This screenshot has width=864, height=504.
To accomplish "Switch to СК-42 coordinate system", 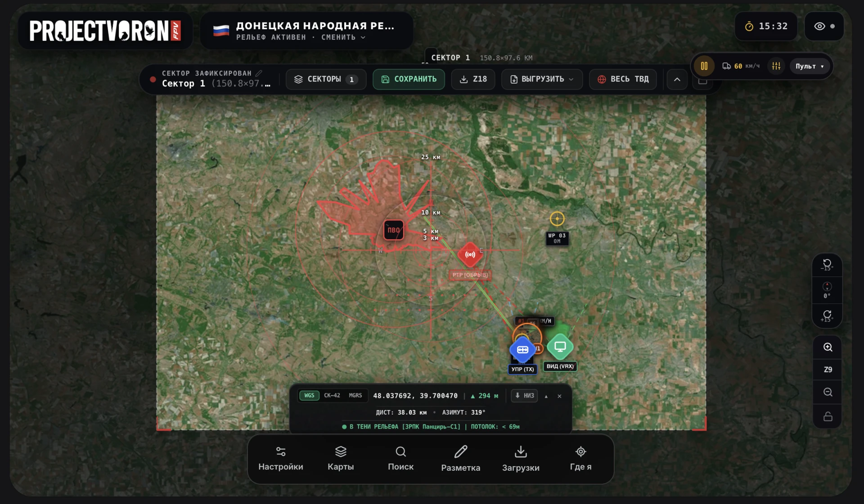I will click(x=332, y=396).
